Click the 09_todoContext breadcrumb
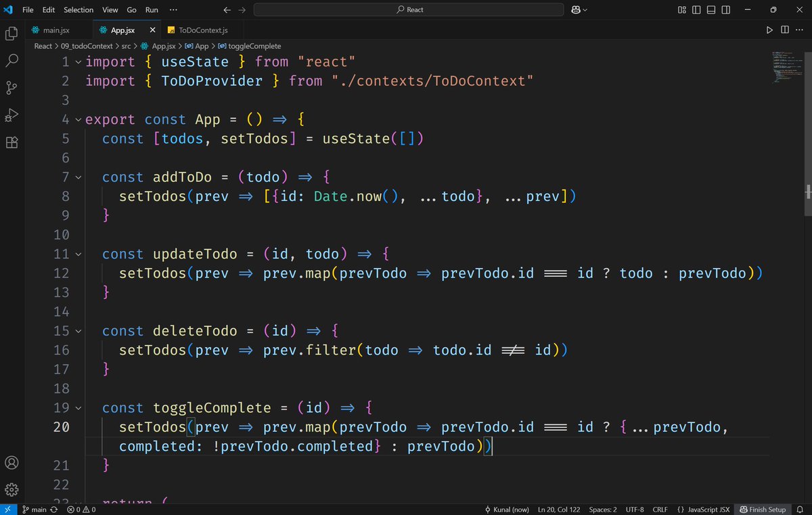Viewport: 812px width, 515px height. [x=87, y=46]
